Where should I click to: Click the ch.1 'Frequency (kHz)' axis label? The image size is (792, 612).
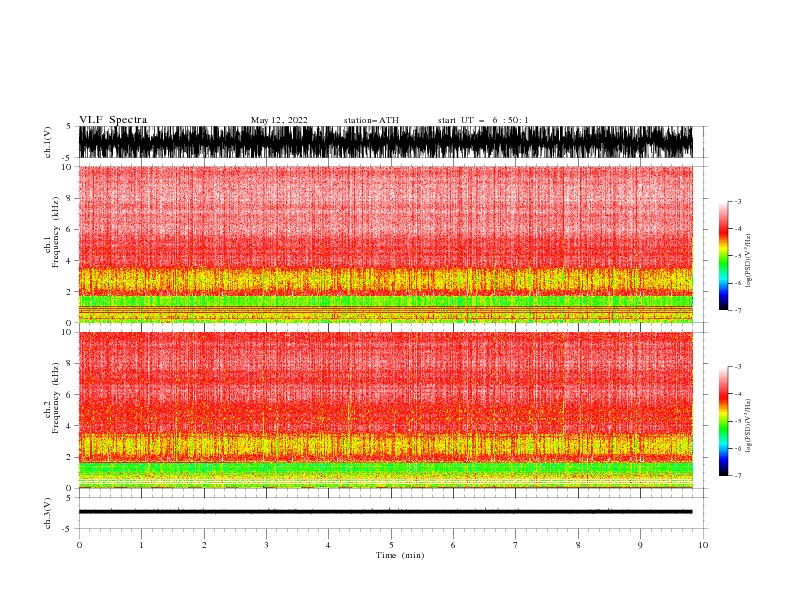click(56, 232)
